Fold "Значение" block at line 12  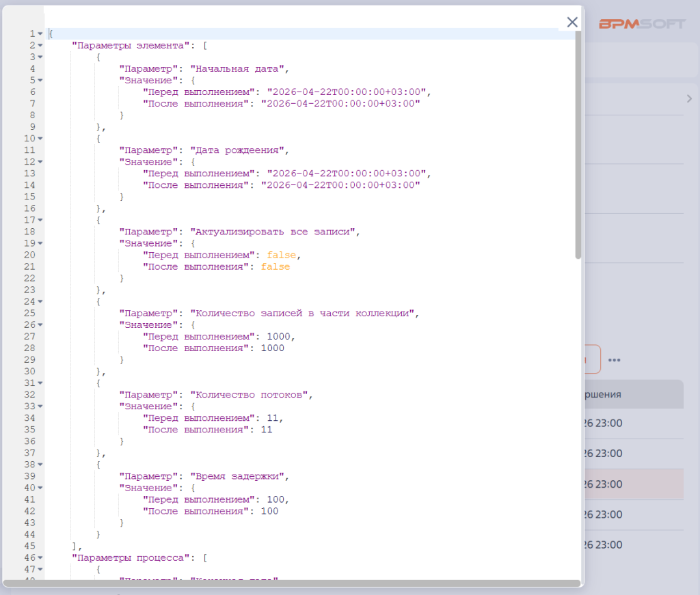coord(40,162)
